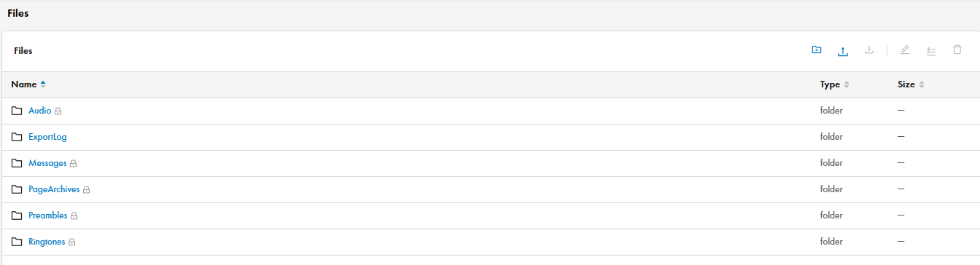The width and height of the screenshot is (980, 265).
Task: Click the new folder icon
Action: (817, 50)
